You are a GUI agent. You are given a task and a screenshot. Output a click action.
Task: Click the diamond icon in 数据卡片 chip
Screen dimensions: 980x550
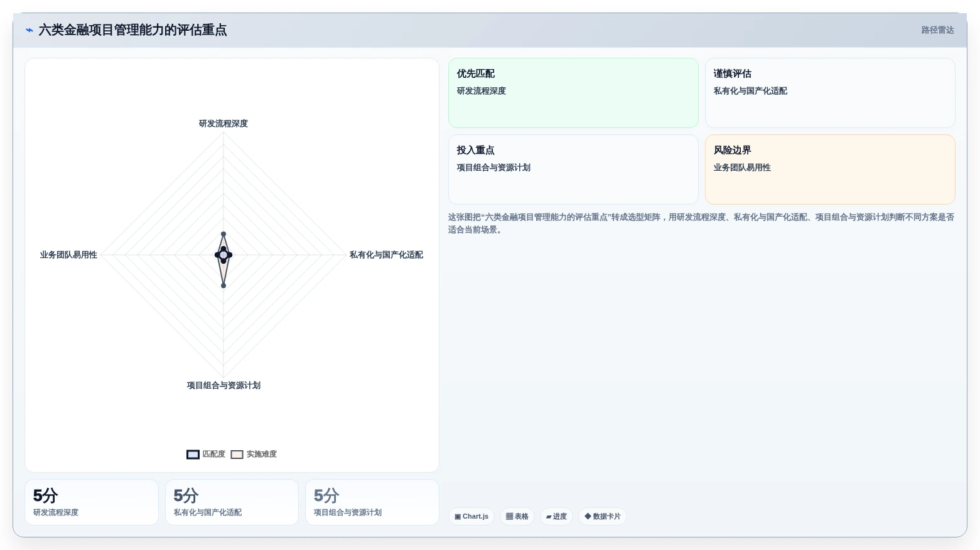pyautogui.click(x=588, y=517)
